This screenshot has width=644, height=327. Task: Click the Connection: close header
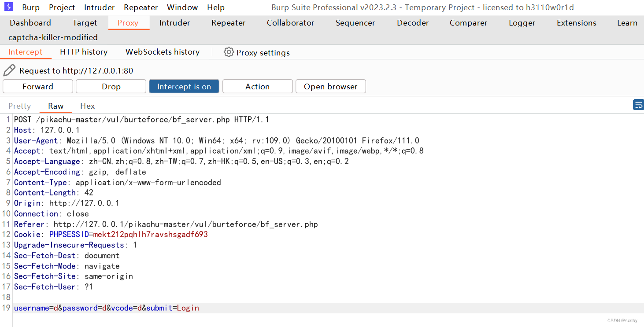(51, 214)
